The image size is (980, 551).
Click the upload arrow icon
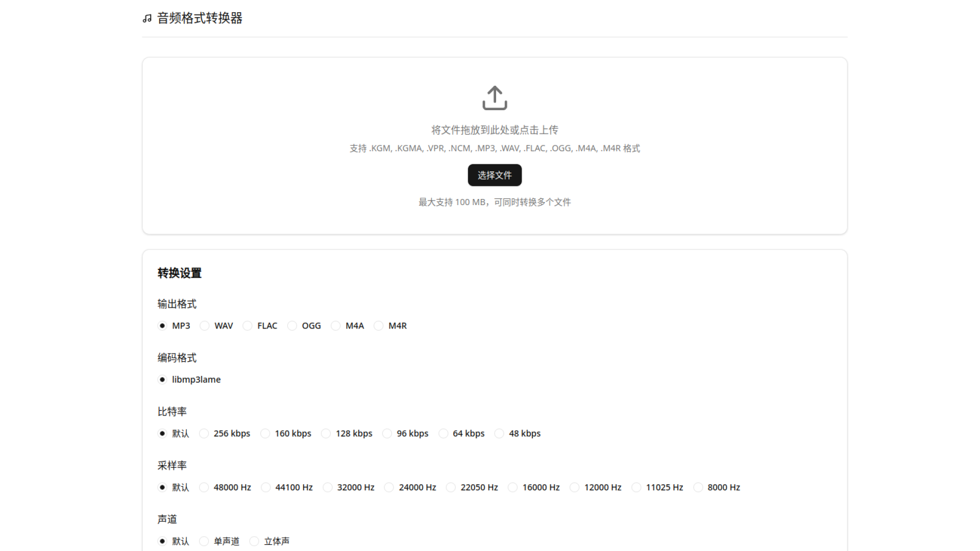coord(495,98)
